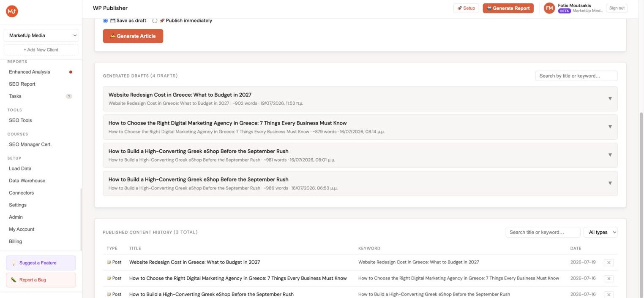Click user name Fotis Moutsakis
644x298 pixels.
tap(574, 5)
